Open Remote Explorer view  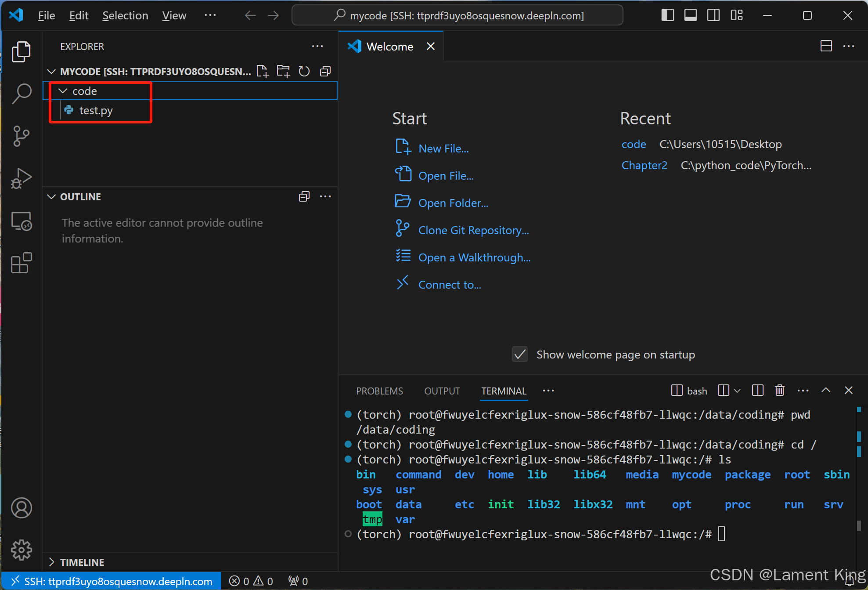pyautogui.click(x=21, y=221)
